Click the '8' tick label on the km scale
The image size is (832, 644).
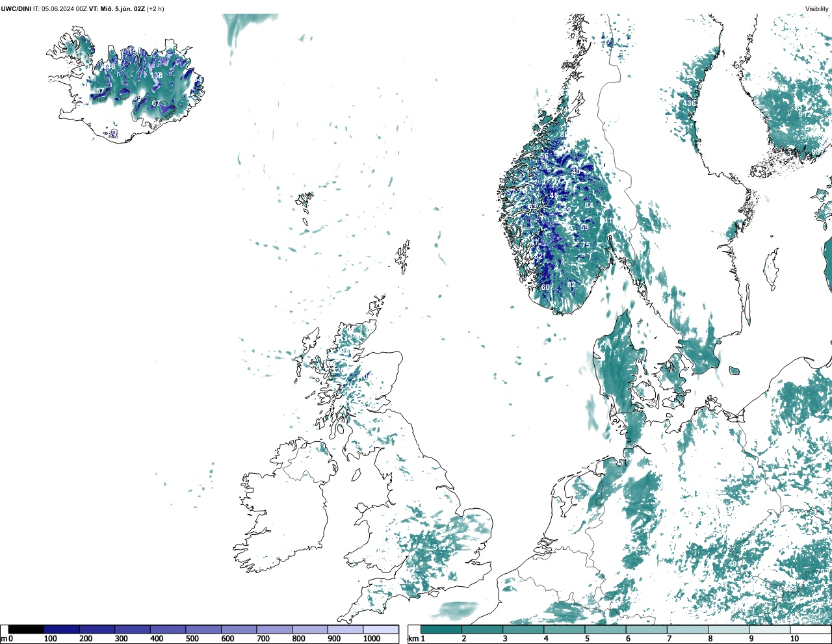[x=710, y=639]
